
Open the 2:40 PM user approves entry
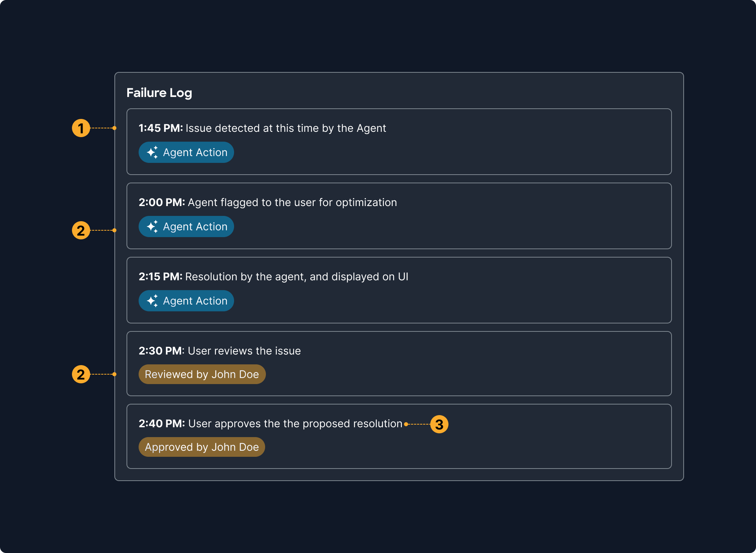[492, 436]
